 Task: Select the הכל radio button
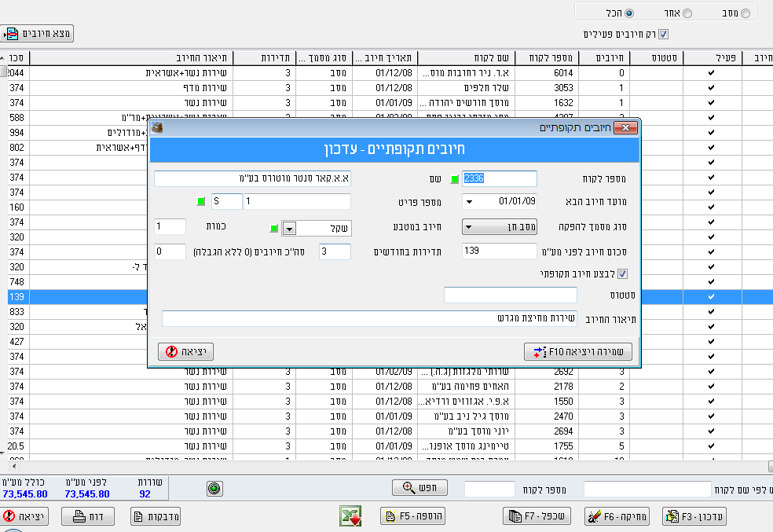click(629, 13)
